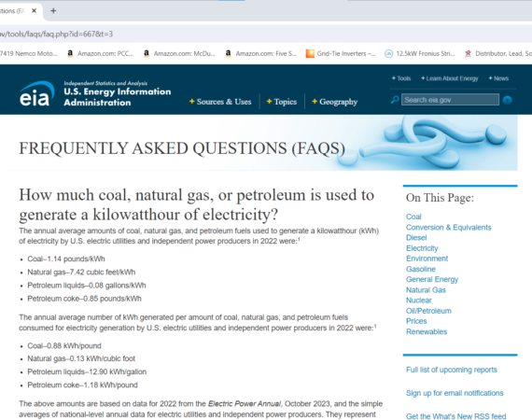Screen dimensions: 532x420
Task: Open the Renewables FAQ category
Action: 427,331
